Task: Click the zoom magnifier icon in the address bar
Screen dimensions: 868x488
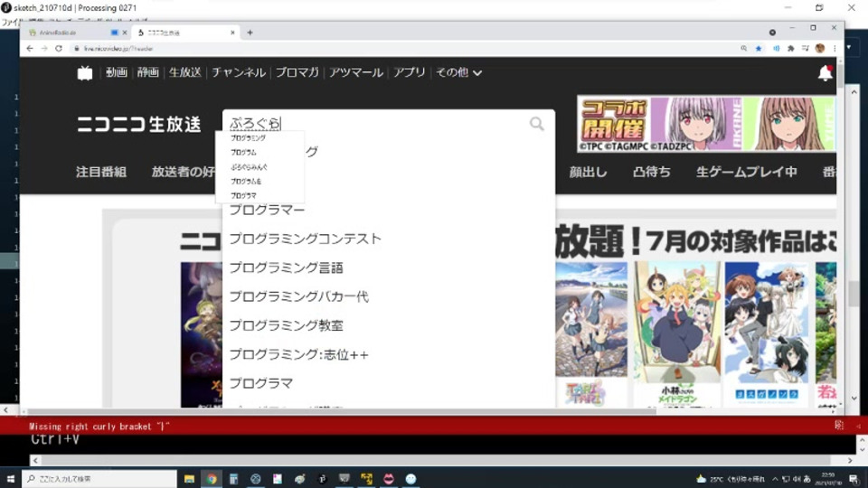Action: coord(743,49)
